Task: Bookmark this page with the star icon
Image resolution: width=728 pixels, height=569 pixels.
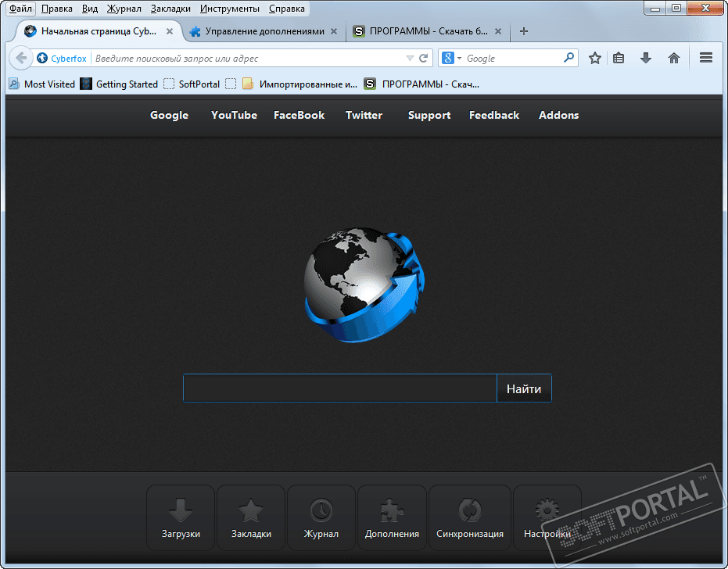Action: point(595,58)
